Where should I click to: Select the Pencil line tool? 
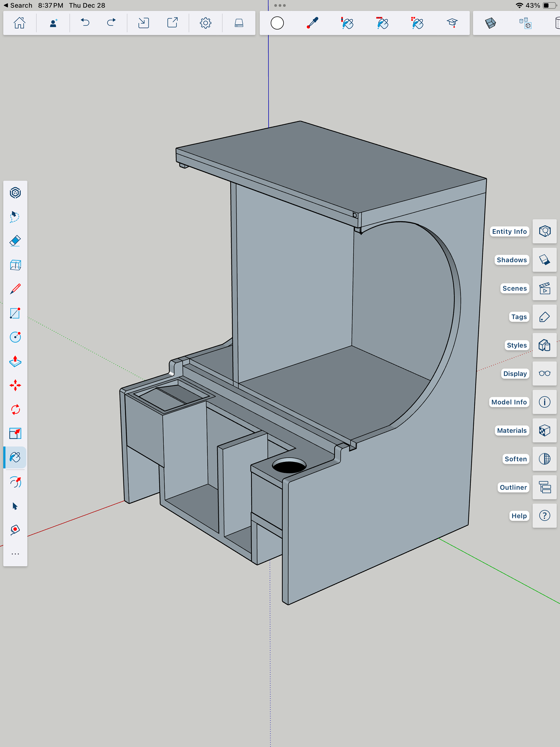pos(15,289)
